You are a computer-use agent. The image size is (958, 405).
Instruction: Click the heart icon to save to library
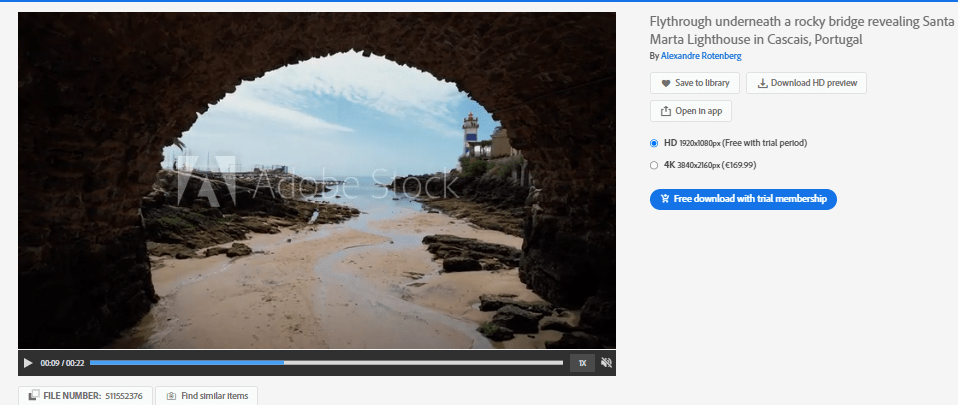664,83
